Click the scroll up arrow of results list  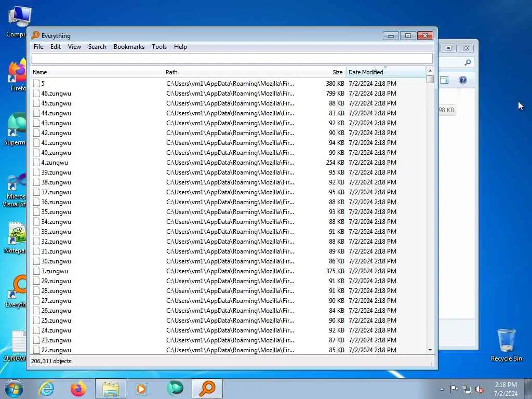click(x=430, y=71)
